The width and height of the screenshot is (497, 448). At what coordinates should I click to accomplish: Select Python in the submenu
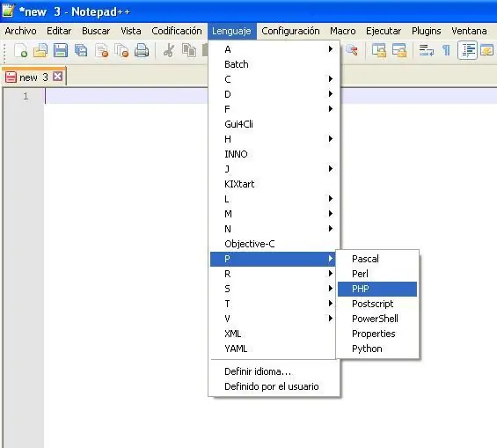pyautogui.click(x=377, y=349)
